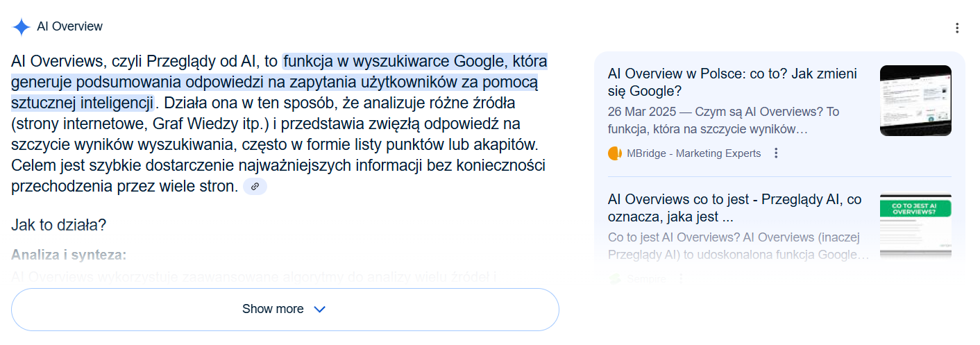The width and height of the screenshot is (980, 345).
Task: Click the green "CO TO JEST AI OVERVIEWS?" thumbnail
Action: click(915, 226)
